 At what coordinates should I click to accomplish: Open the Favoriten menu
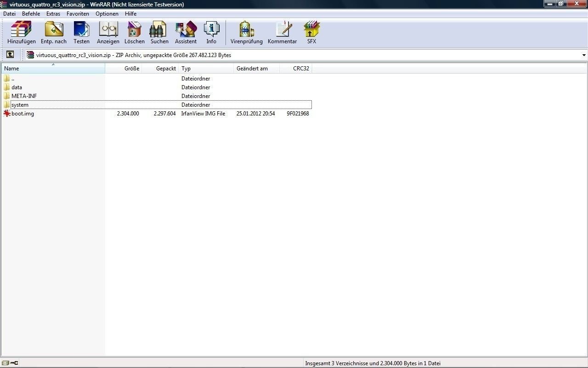point(78,14)
